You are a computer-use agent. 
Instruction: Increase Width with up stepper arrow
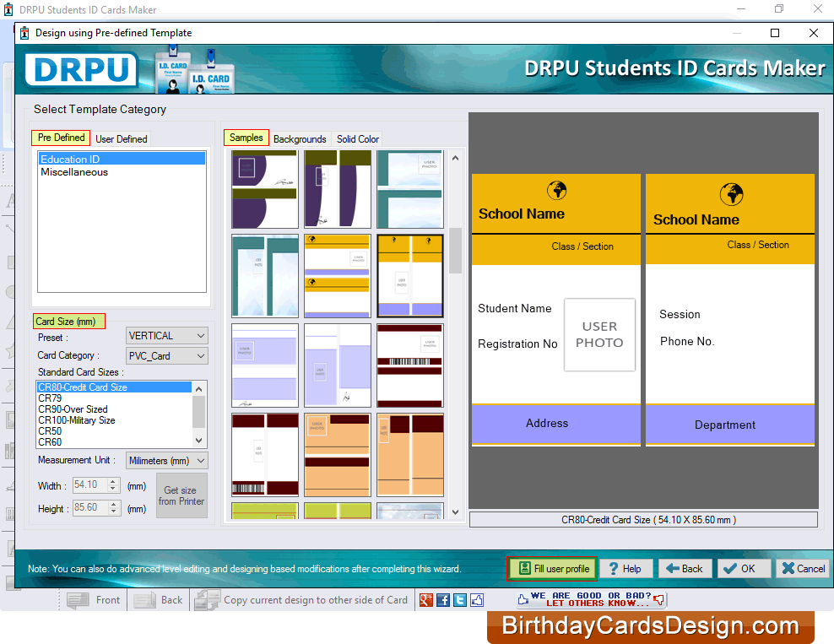tap(113, 481)
